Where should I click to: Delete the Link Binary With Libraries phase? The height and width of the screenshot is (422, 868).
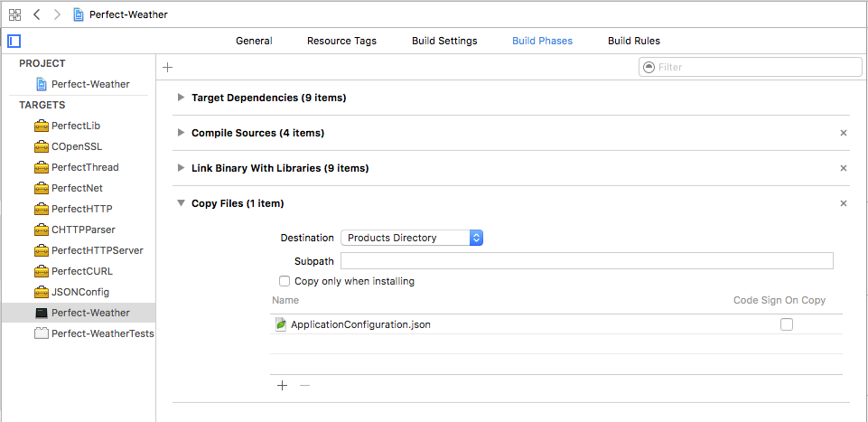844,168
